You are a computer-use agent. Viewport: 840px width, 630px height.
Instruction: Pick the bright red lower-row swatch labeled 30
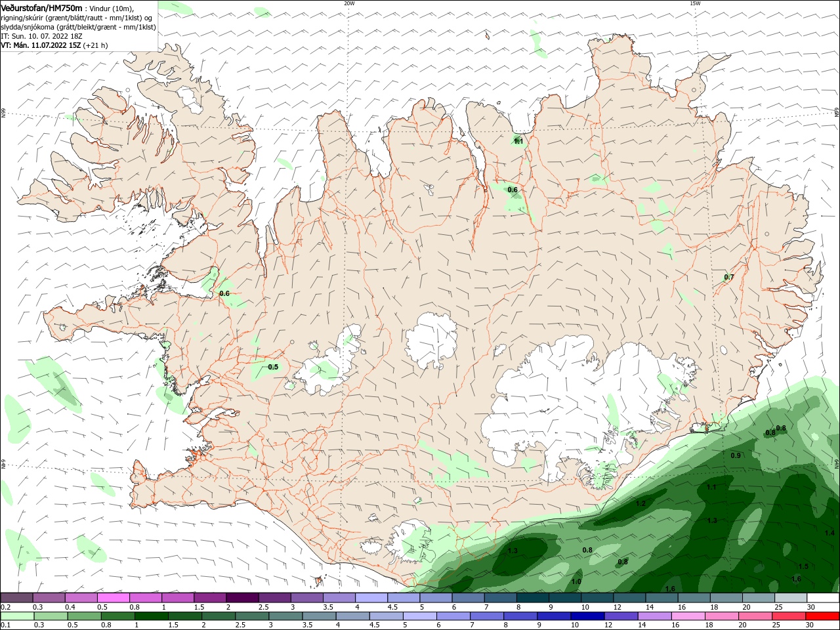(822, 616)
